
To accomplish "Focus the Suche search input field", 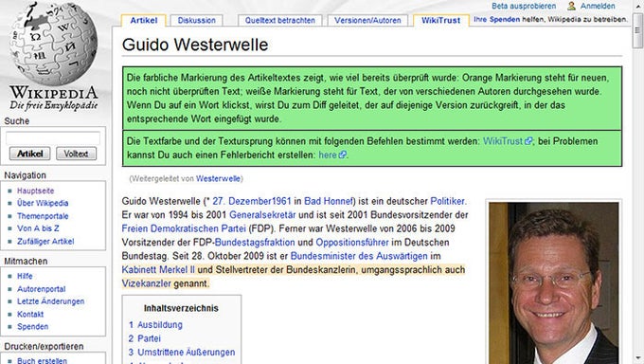I will click(x=53, y=138).
